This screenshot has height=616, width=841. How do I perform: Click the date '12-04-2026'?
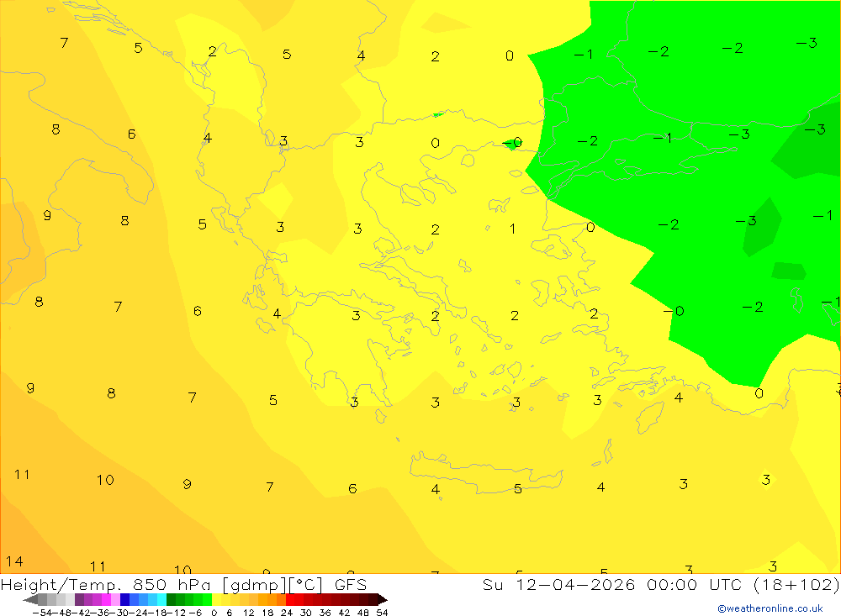[x=575, y=584]
